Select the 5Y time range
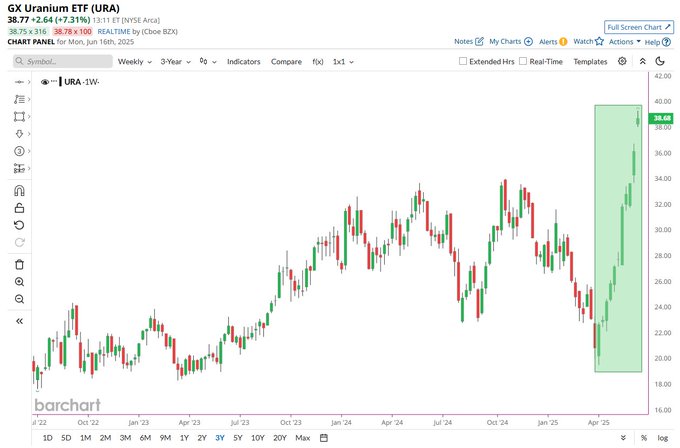The image size is (680, 448). tap(238, 438)
